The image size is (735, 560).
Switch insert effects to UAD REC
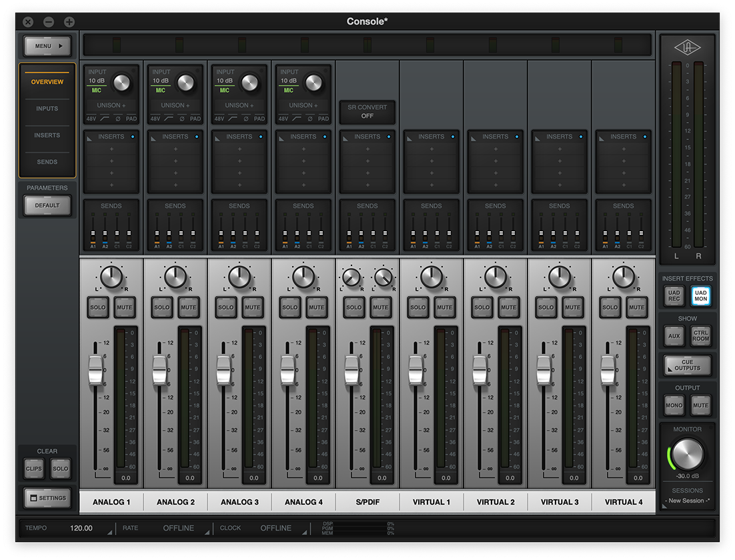674,296
